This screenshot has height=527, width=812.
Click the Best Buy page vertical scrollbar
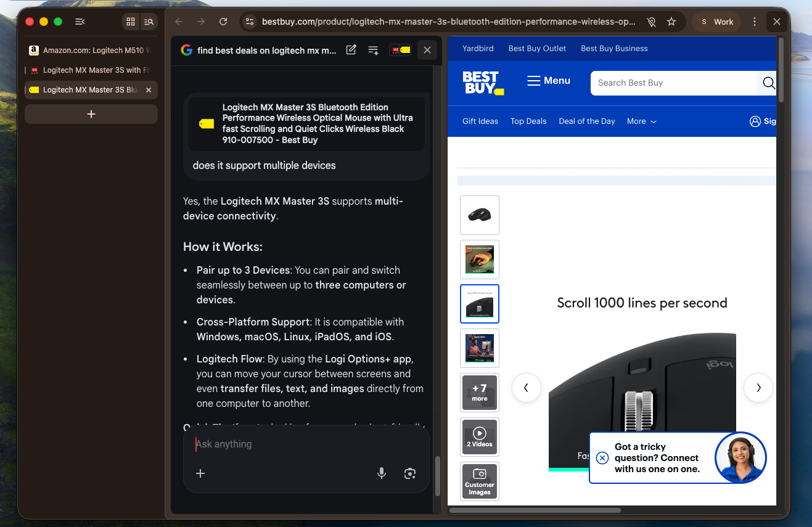781,71
